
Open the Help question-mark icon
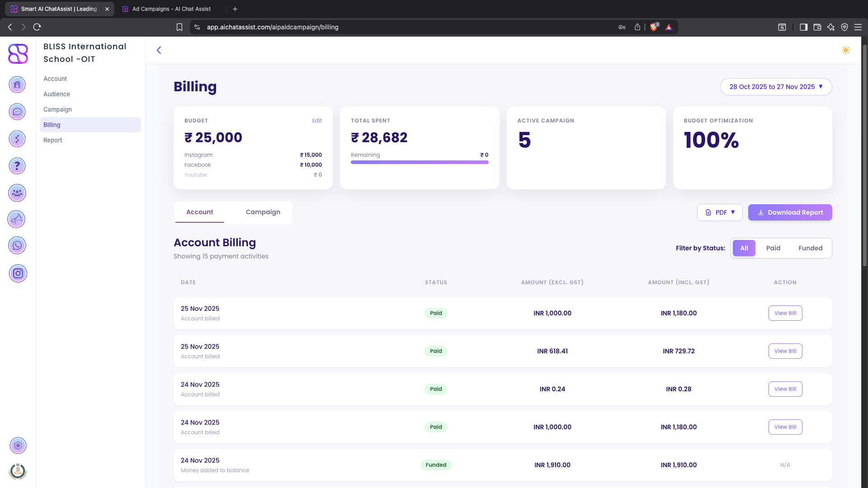(x=17, y=166)
